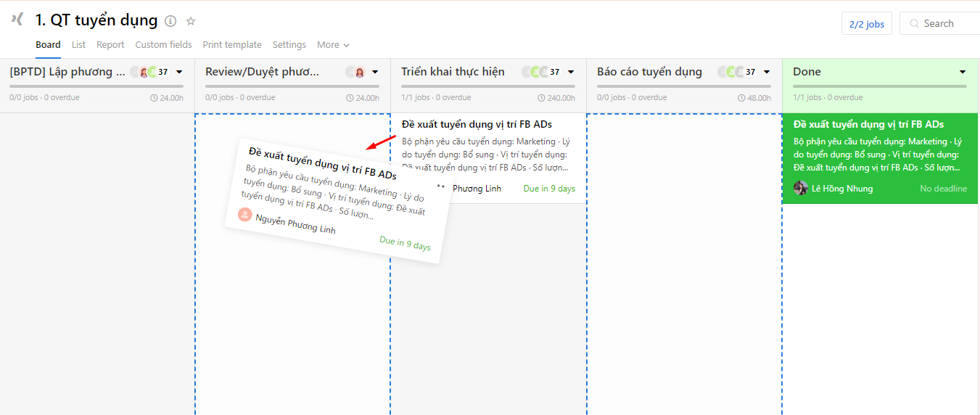Click Lê Hồng Nhung assignee name
Screen dimensions: 980x415
point(842,189)
